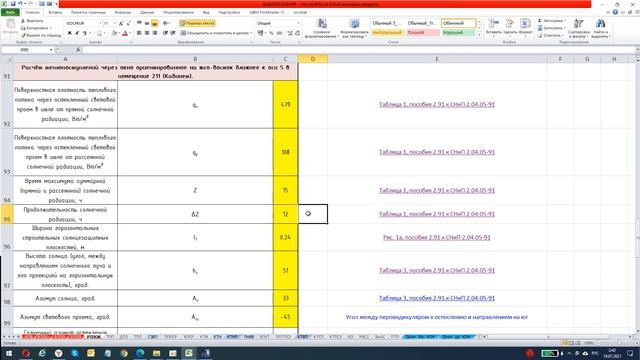Viewport: 640px width, 360px height.
Task: Expand the cell styles gallery
Action: pyautogui.click(x=479, y=36)
